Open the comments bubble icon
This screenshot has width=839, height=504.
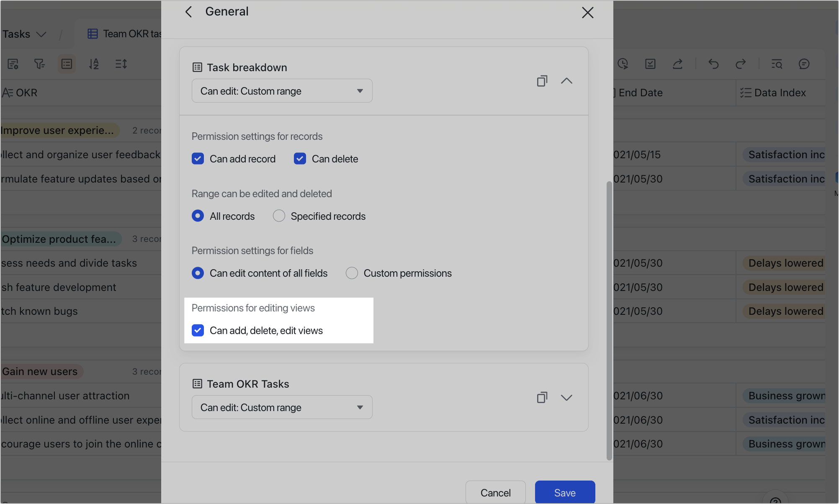(805, 64)
